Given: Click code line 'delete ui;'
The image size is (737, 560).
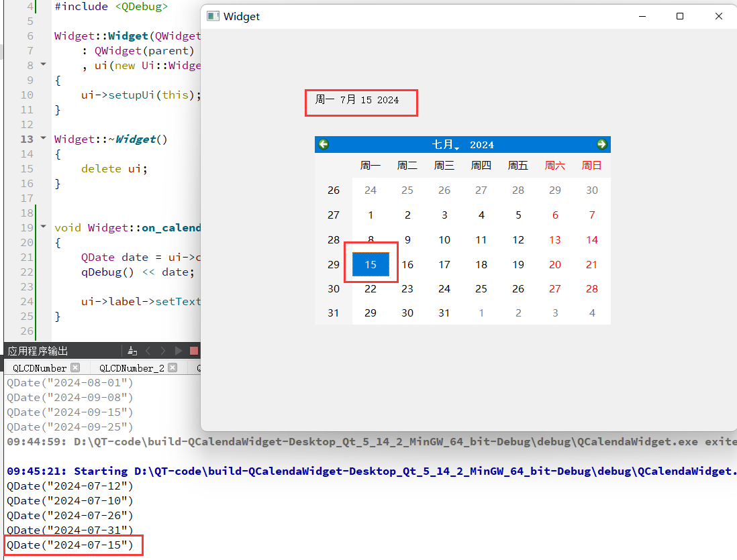Looking at the screenshot, I should (114, 168).
